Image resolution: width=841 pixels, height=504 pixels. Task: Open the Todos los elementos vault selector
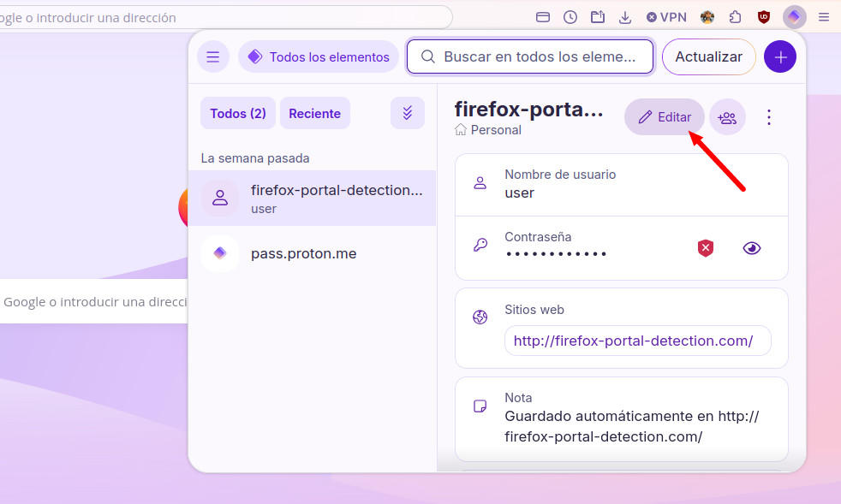click(319, 56)
